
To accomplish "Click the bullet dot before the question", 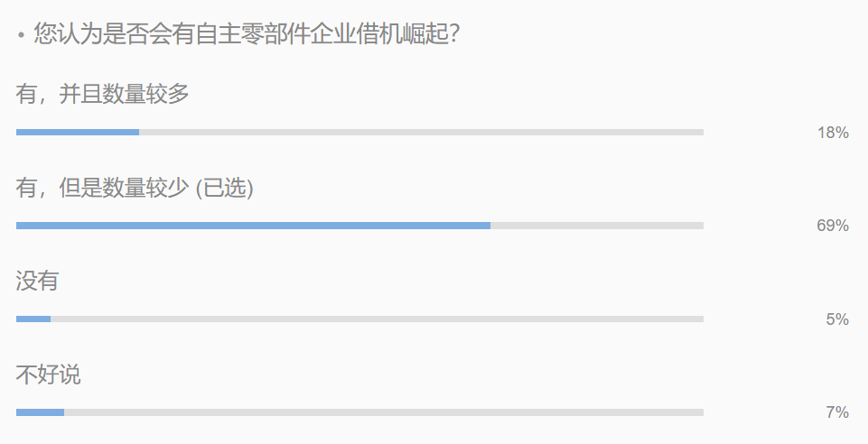I will point(21,35).
